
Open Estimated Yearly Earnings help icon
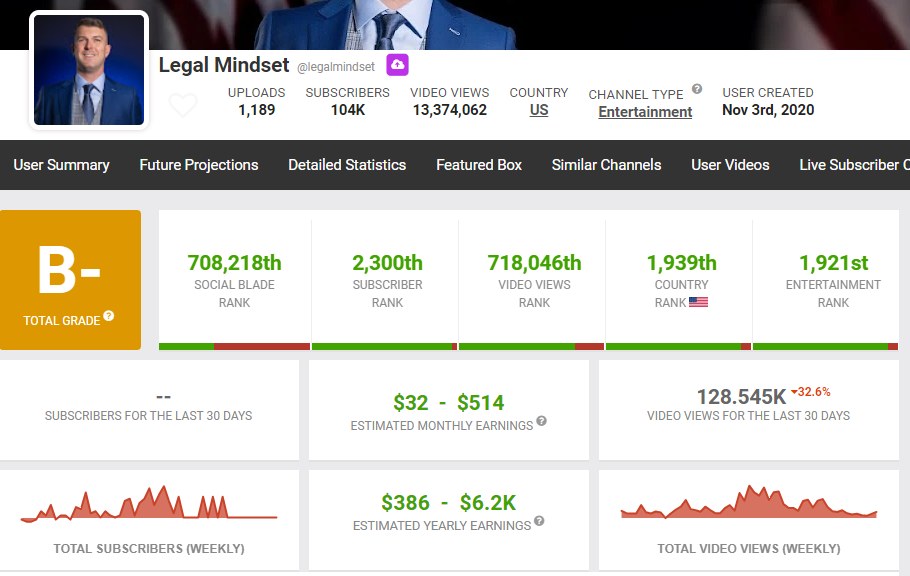539,521
